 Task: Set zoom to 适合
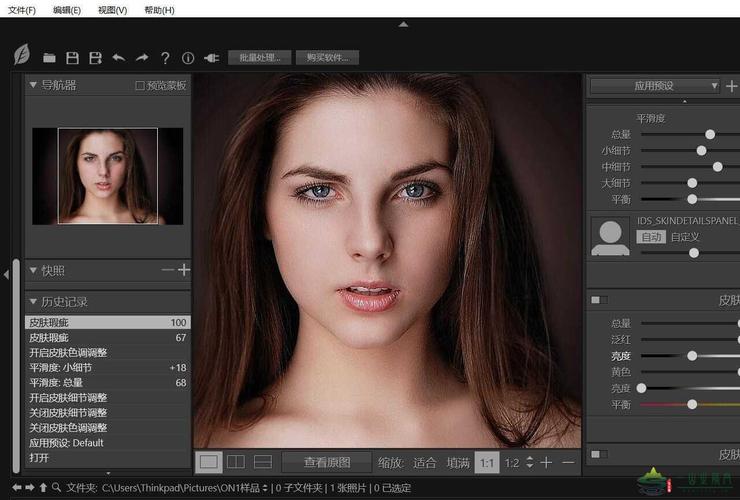[x=424, y=463]
